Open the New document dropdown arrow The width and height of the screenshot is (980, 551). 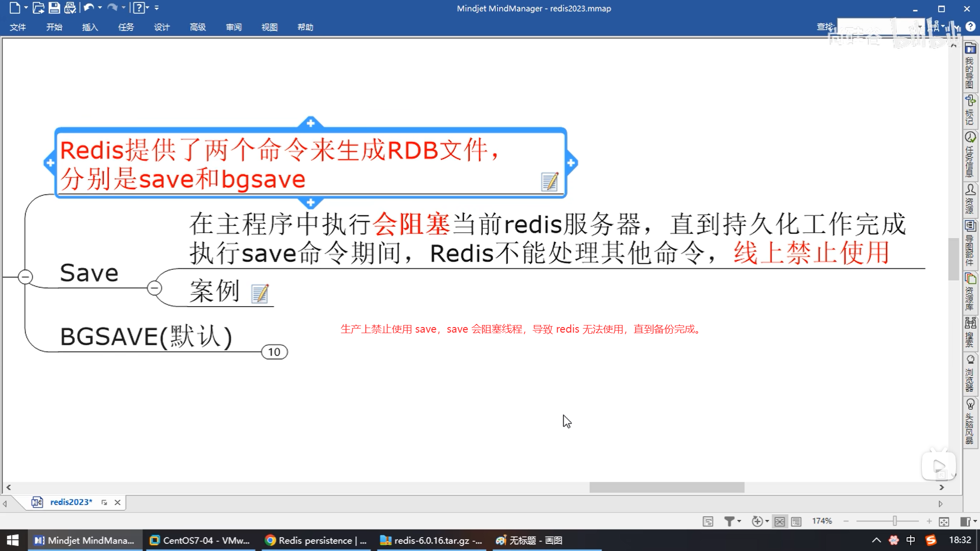(x=26, y=8)
